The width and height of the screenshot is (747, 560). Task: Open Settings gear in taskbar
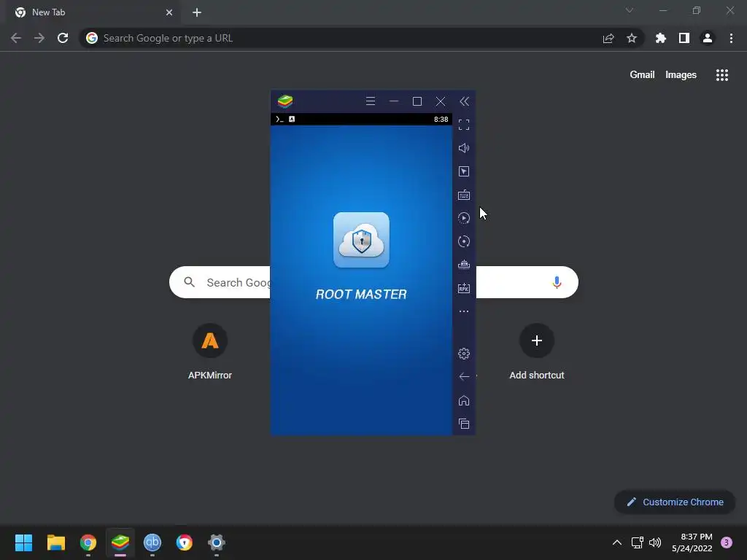point(216,542)
